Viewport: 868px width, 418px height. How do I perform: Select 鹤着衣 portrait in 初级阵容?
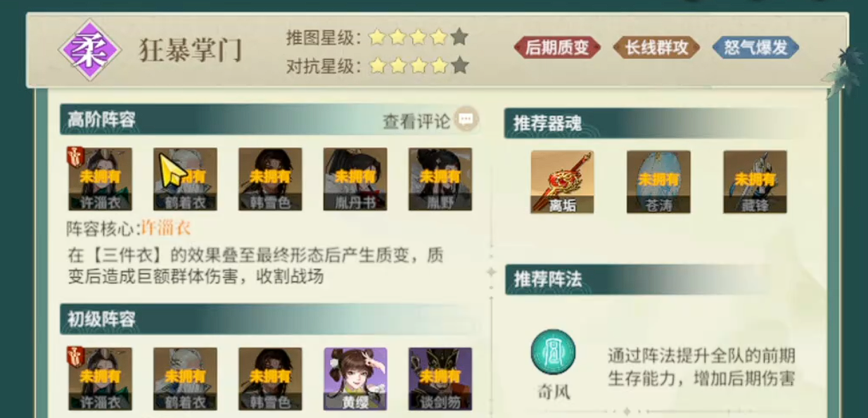(x=185, y=379)
